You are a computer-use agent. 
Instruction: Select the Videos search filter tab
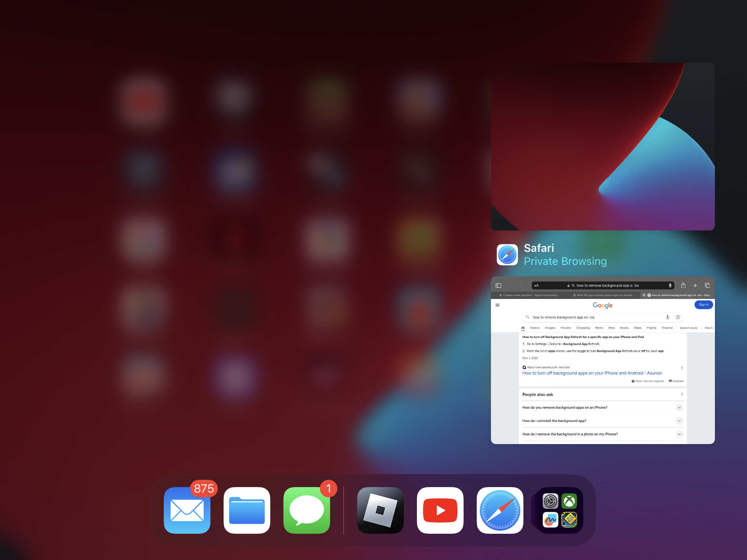(x=535, y=328)
